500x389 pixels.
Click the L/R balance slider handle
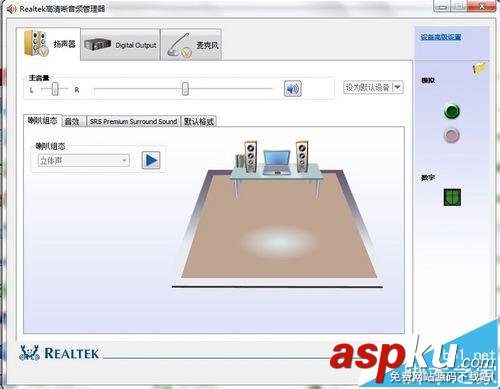tap(55, 89)
